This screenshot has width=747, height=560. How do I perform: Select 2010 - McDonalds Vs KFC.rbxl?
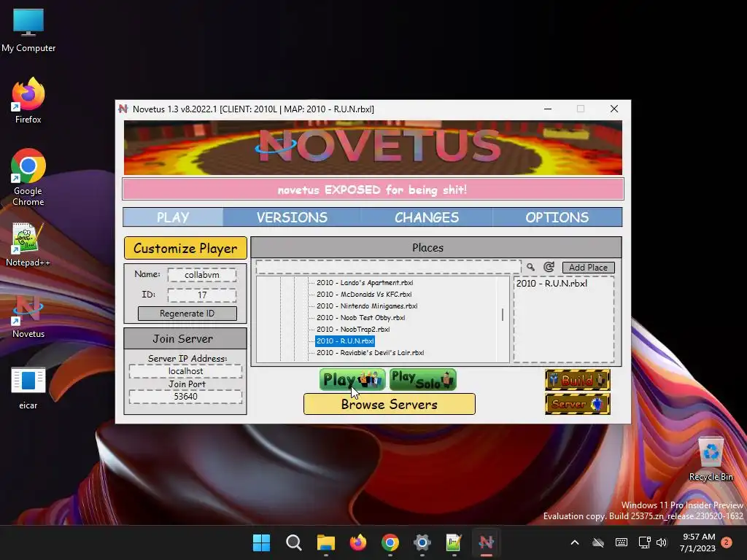pos(364,295)
